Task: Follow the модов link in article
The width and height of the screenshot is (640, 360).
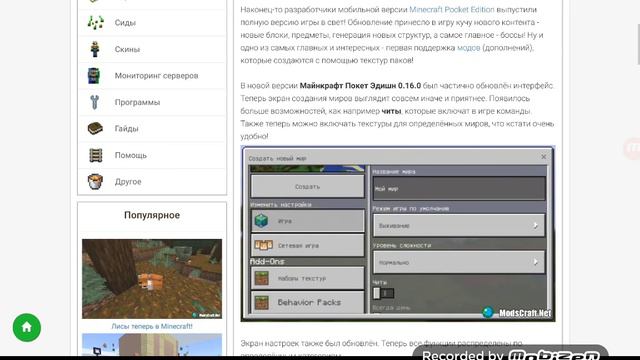Action: click(468, 48)
